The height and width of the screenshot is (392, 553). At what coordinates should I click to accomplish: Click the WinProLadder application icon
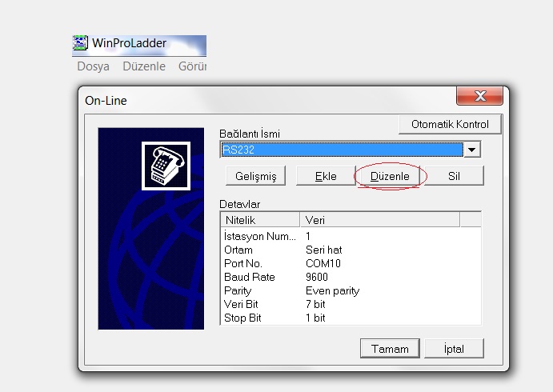(80, 43)
